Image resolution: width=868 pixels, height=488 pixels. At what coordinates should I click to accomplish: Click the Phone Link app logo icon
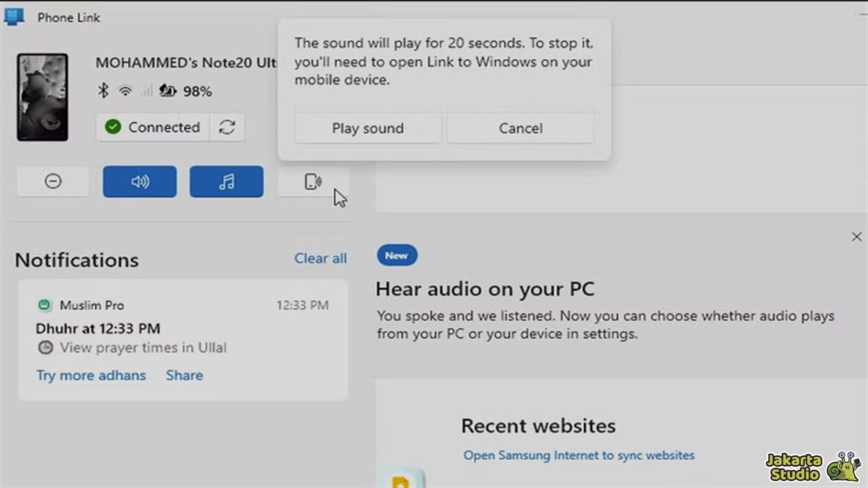click(14, 17)
